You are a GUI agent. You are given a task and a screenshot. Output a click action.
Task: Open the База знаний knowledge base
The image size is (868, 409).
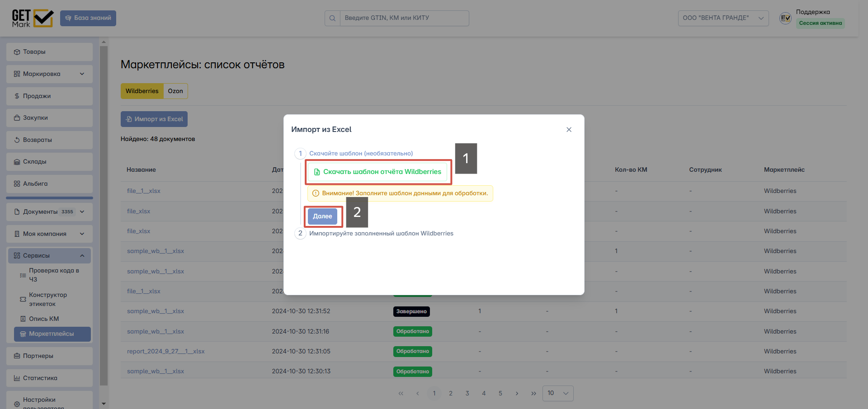(x=88, y=18)
